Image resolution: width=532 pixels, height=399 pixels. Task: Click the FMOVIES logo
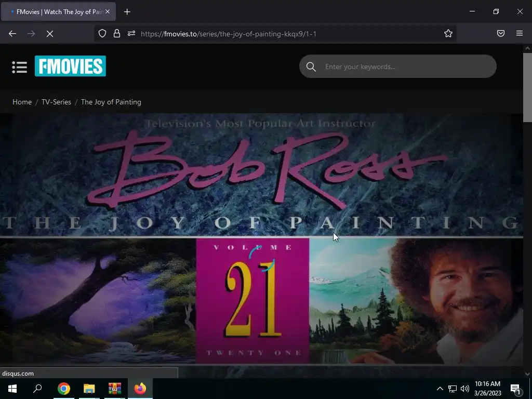(70, 66)
